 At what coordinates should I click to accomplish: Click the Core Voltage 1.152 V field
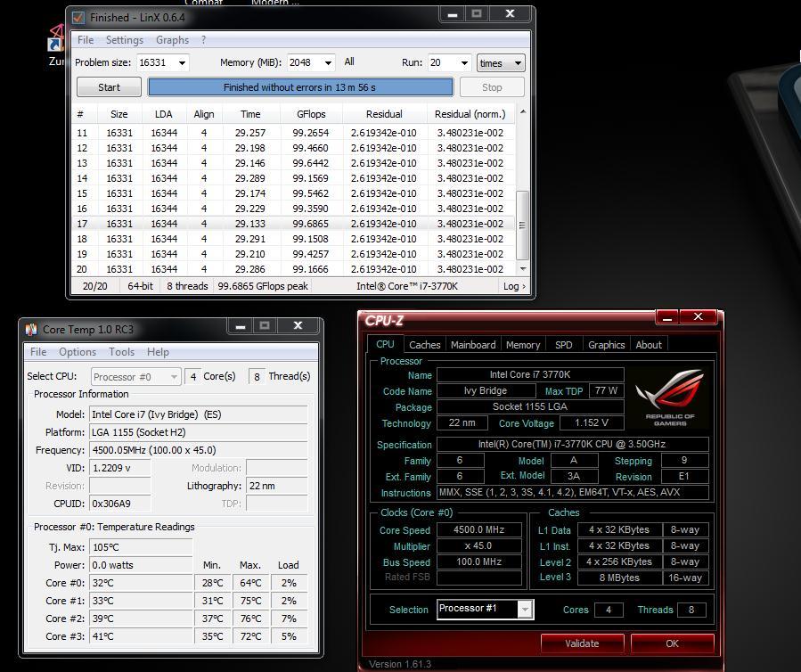click(x=592, y=423)
